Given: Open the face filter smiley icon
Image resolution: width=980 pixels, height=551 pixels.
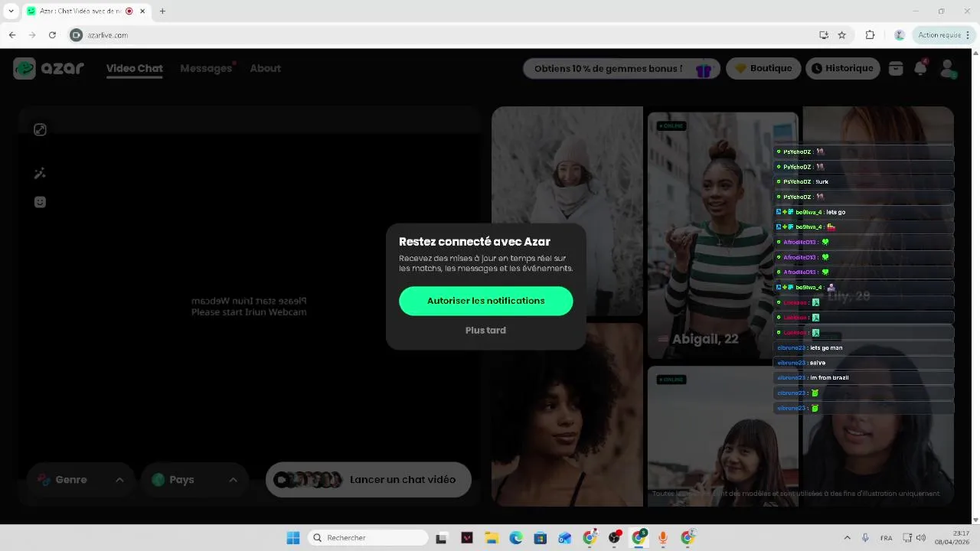Looking at the screenshot, I should [40, 202].
